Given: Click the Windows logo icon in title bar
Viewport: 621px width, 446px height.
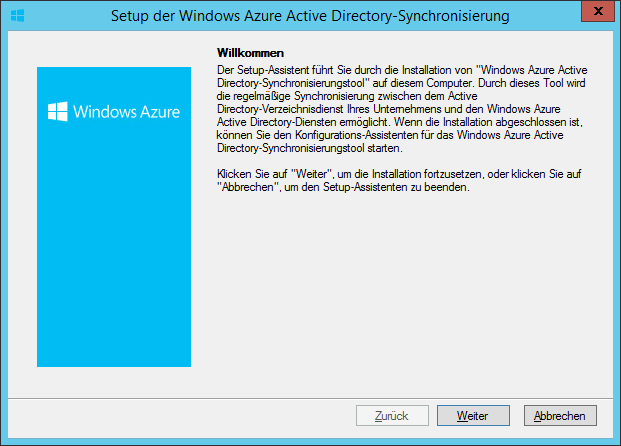Looking at the screenshot, I should pyautogui.click(x=17, y=16).
